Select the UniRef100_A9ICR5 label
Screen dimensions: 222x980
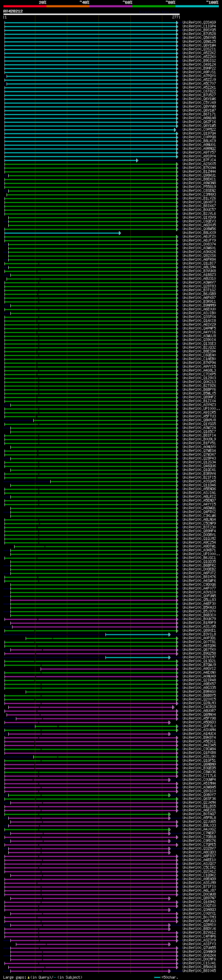click(199, 412)
